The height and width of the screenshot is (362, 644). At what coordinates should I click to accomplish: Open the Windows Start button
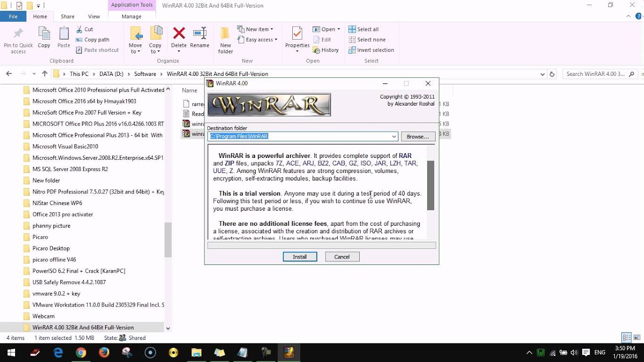(x=11, y=352)
